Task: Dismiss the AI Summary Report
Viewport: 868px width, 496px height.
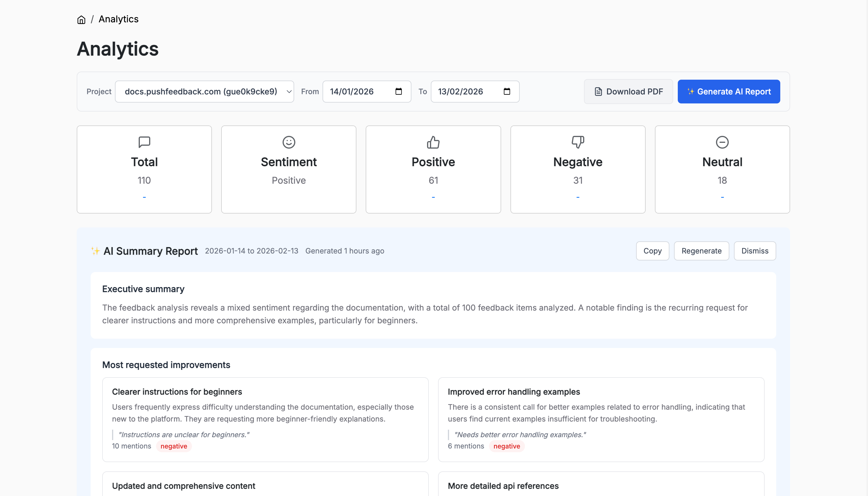Action: [x=755, y=251]
